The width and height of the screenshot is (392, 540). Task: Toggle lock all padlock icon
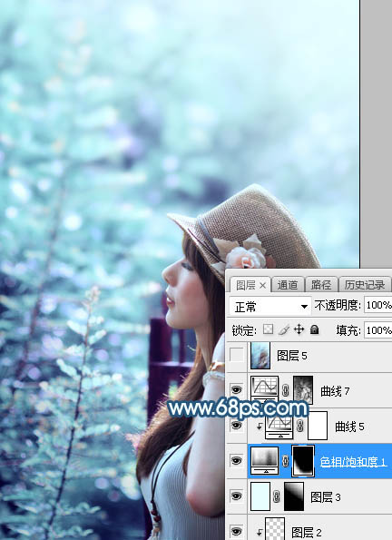pyautogui.click(x=314, y=329)
